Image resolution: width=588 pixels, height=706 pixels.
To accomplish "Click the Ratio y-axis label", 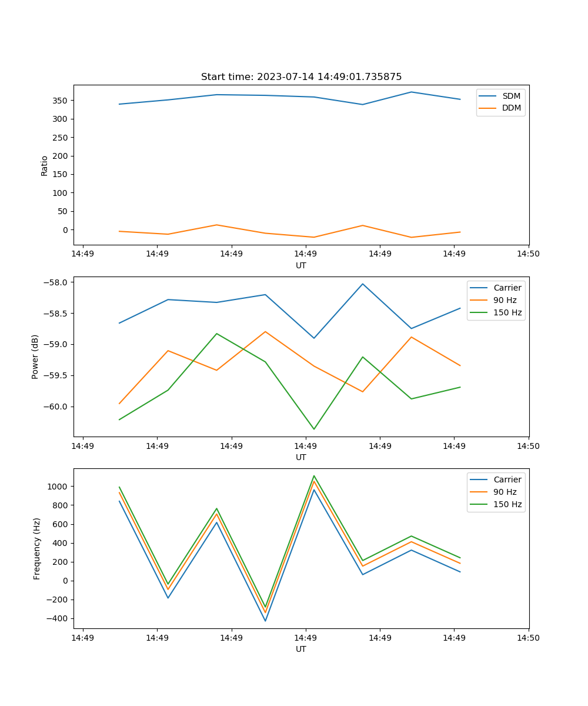I will [45, 165].
